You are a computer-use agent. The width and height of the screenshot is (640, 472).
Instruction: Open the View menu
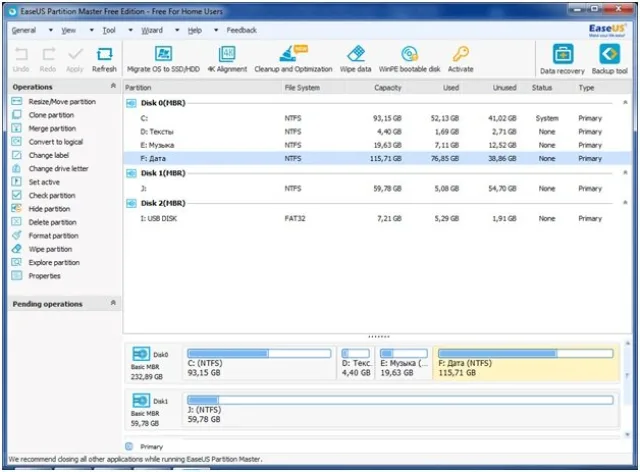click(x=69, y=30)
